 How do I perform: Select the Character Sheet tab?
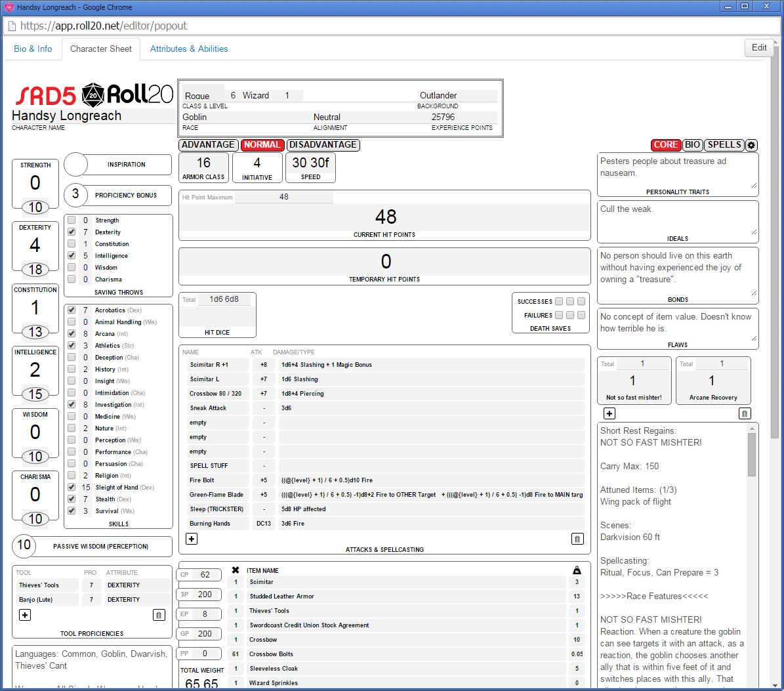click(x=101, y=49)
